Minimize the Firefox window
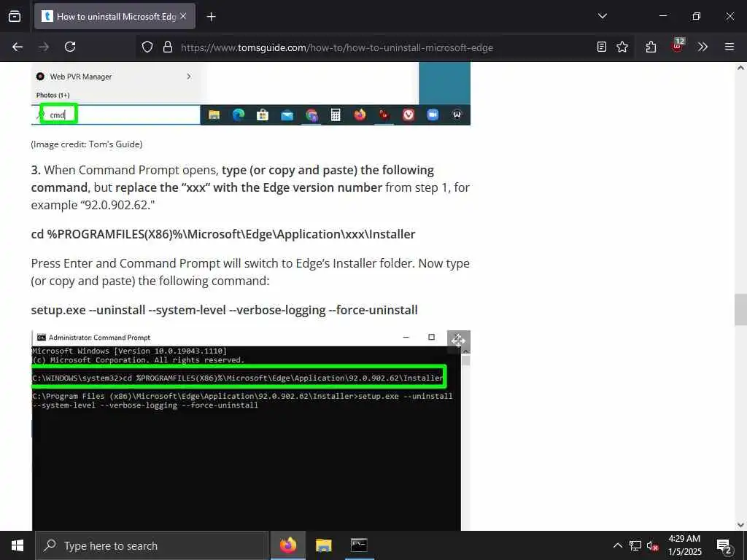This screenshot has width=747, height=560. point(662,16)
